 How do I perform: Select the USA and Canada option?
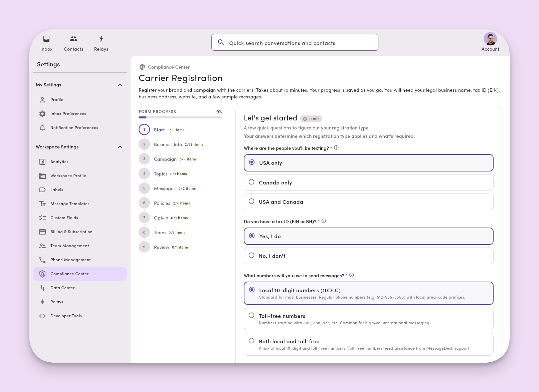click(369, 202)
